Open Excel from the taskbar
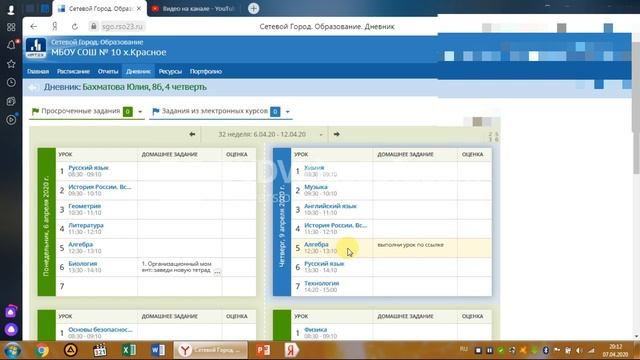This screenshot has width=640, height=360. [x=129, y=350]
